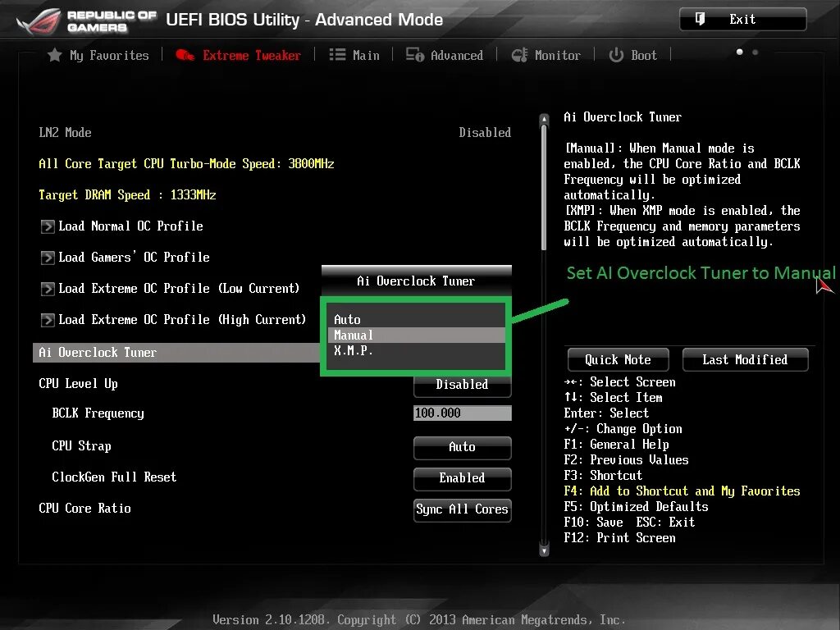Image resolution: width=840 pixels, height=630 pixels.
Task: Select Load Gamers' OC Profile
Action: [x=134, y=257]
